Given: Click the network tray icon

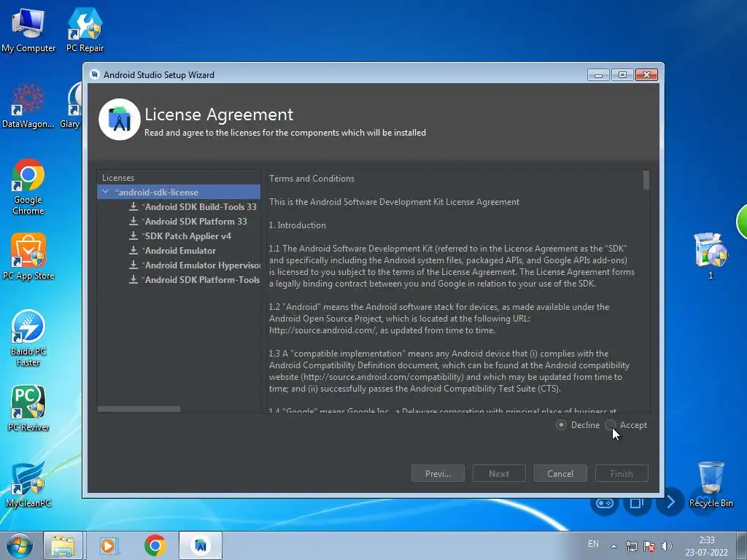Looking at the screenshot, I should tap(632, 546).
